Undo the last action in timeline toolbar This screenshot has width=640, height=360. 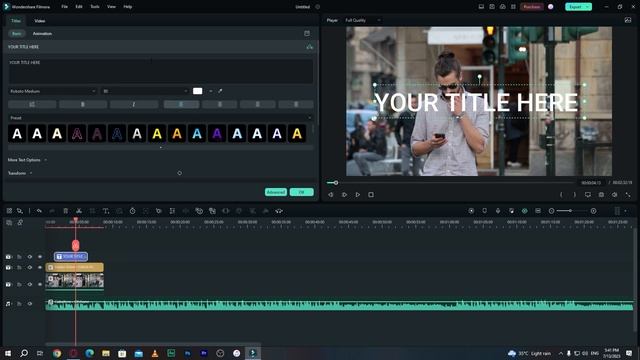coord(39,211)
